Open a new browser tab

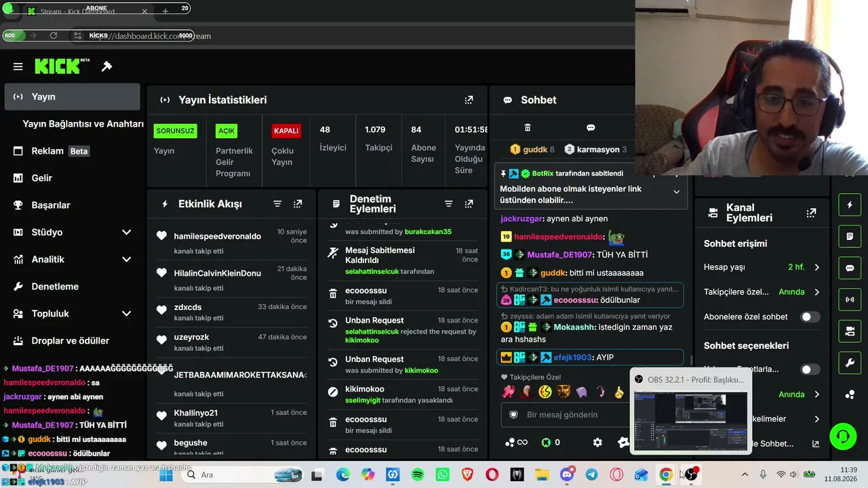(165, 12)
